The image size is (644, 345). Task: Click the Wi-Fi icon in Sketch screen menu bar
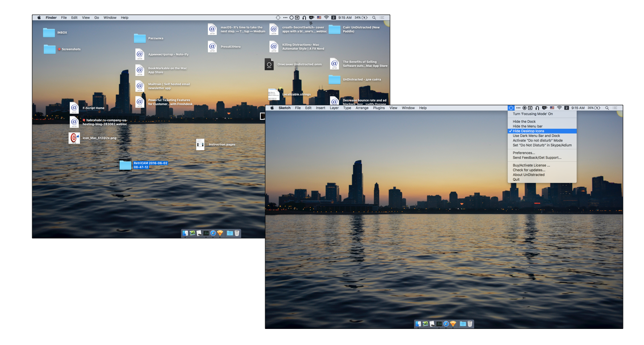[559, 108]
